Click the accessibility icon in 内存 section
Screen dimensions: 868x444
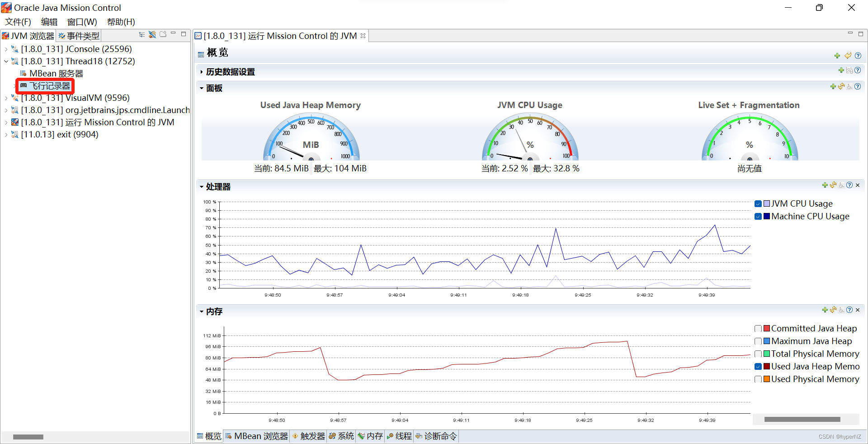841,310
